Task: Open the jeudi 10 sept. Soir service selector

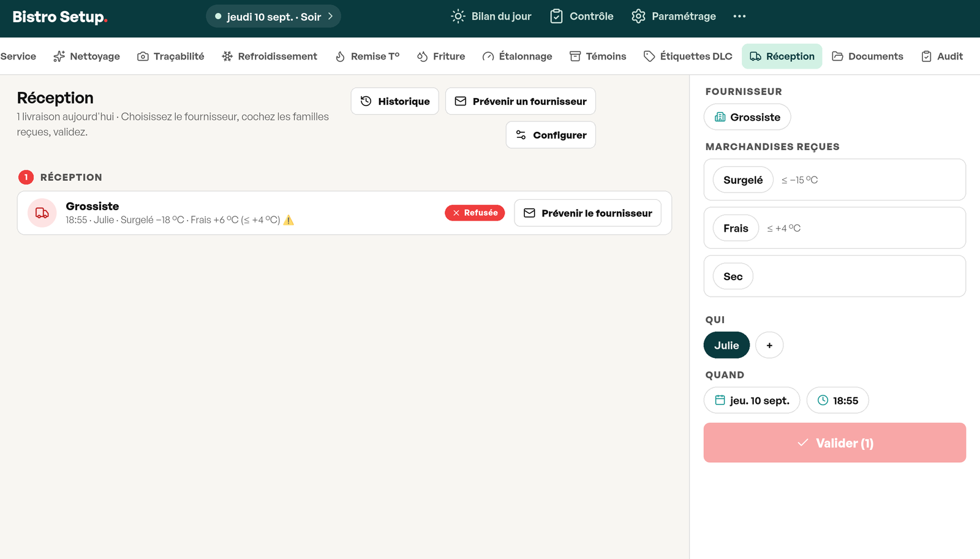Action: click(x=273, y=17)
